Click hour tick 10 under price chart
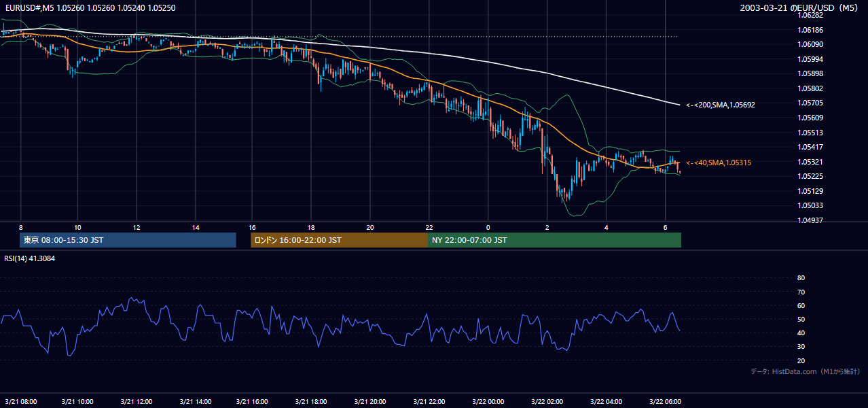 tap(77, 227)
